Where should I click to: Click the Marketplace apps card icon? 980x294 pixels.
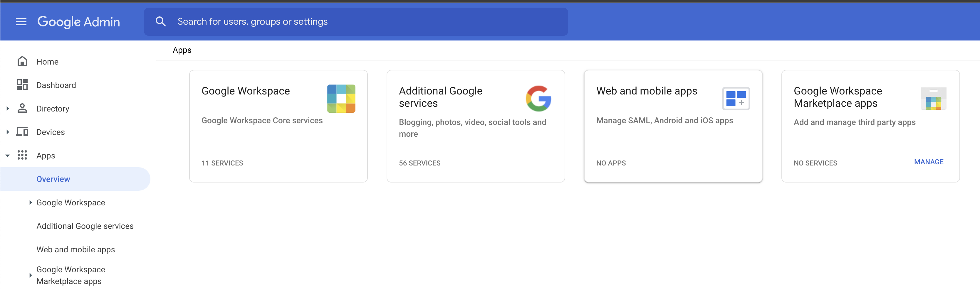coord(933,99)
